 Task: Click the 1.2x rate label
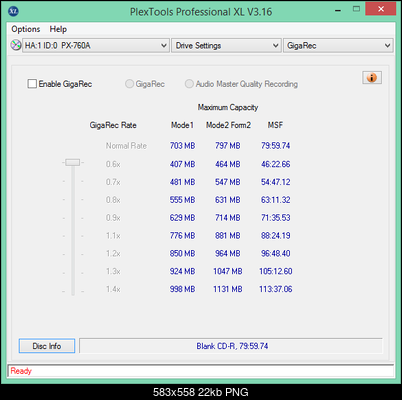113,253
